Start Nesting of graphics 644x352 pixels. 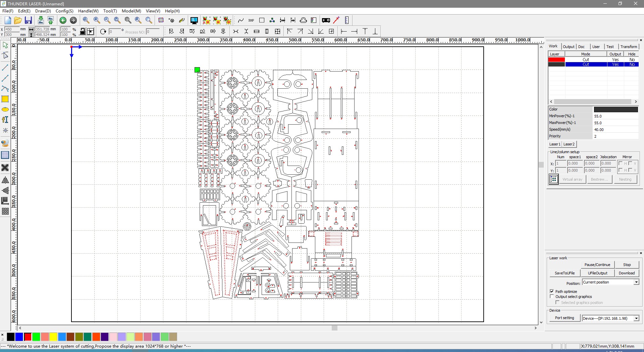click(625, 179)
